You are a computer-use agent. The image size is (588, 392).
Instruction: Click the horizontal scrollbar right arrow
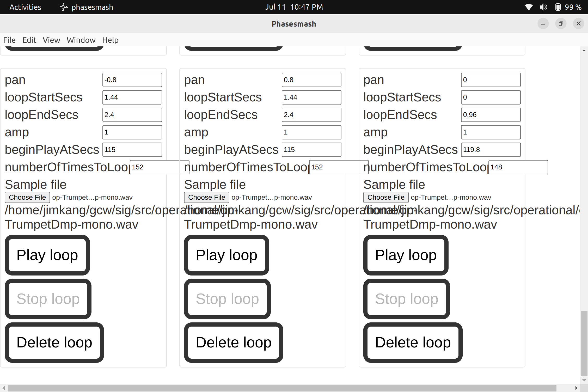point(576,388)
